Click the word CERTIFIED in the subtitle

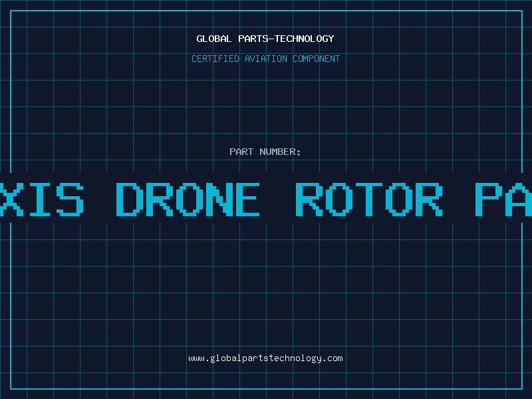tap(215, 59)
